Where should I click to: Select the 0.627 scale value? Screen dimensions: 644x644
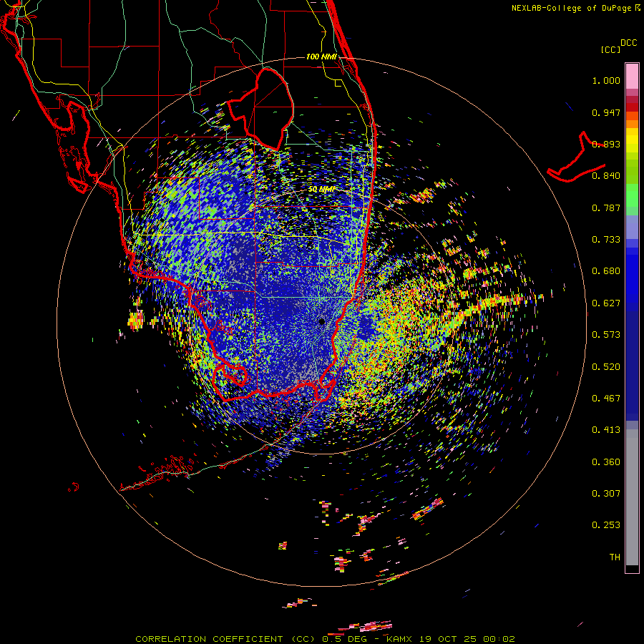[606, 303]
